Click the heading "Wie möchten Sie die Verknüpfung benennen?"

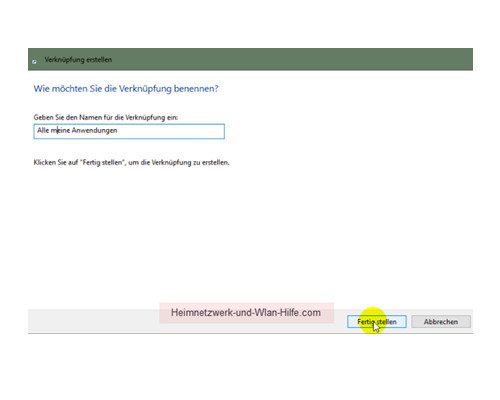tap(126, 89)
